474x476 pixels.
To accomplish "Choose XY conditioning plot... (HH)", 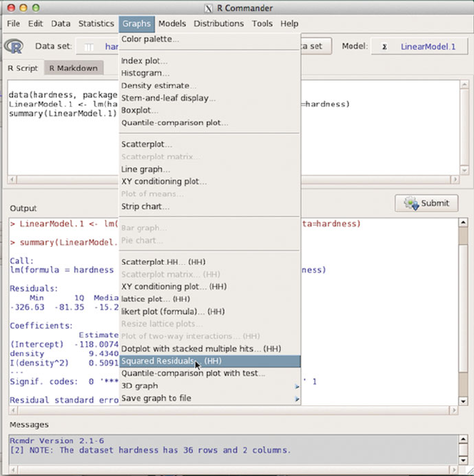I will [210, 287].
